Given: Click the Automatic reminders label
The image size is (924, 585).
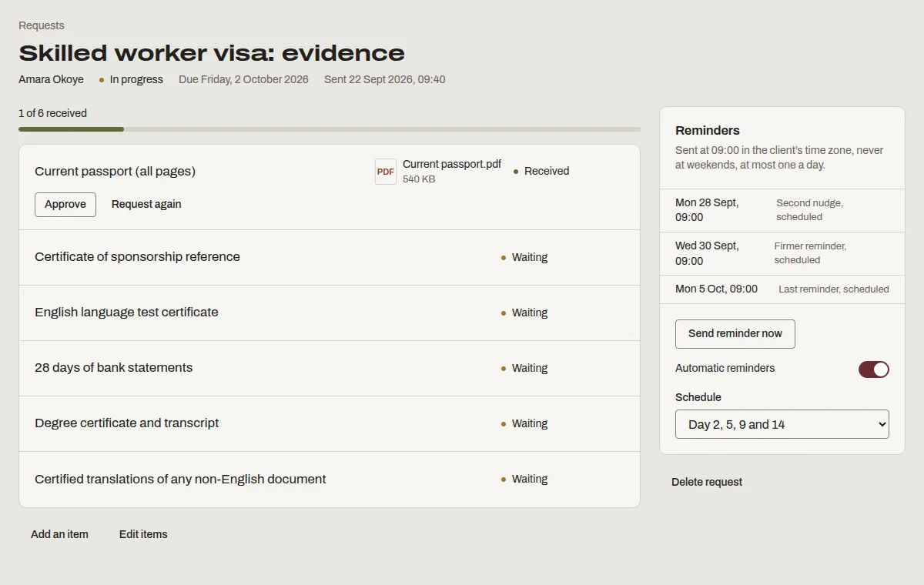Looking at the screenshot, I should [725, 368].
